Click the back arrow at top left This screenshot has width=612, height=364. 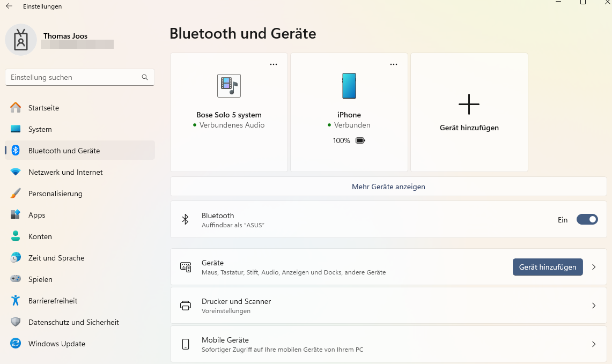pos(9,6)
